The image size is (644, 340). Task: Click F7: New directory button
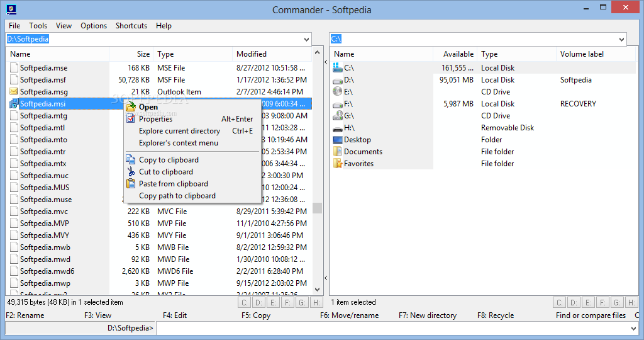428,315
